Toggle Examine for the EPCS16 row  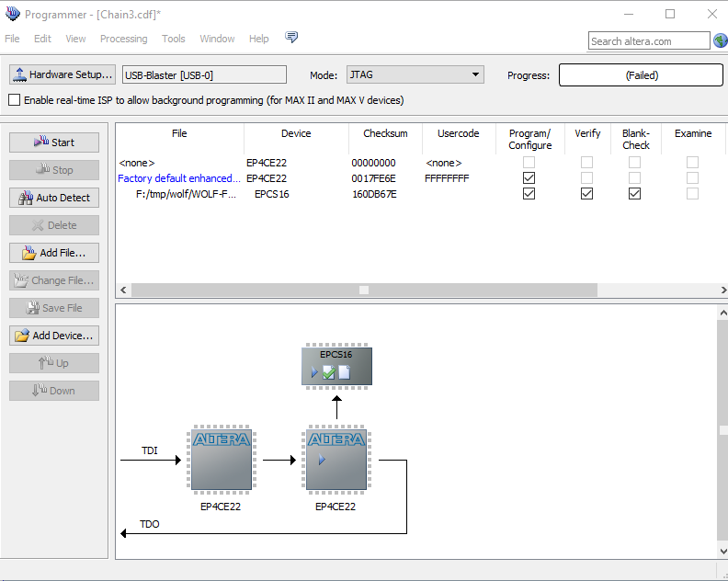[x=693, y=194]
